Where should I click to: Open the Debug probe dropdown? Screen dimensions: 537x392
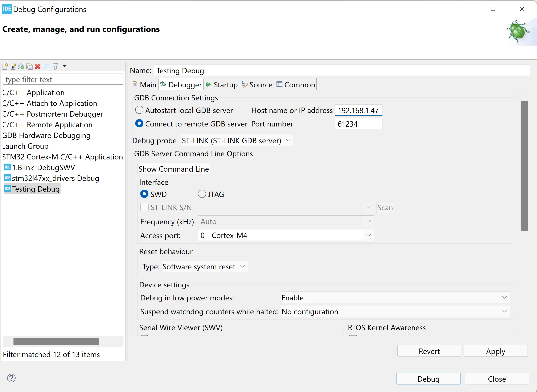pos(237,141)
